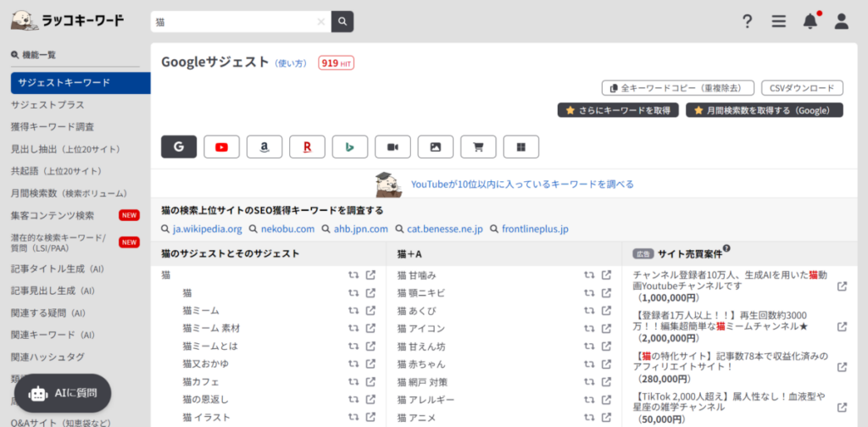The height and width of the screenshot is (427, 868).
Task: Open the user account icon
Action: pos(841,22)
